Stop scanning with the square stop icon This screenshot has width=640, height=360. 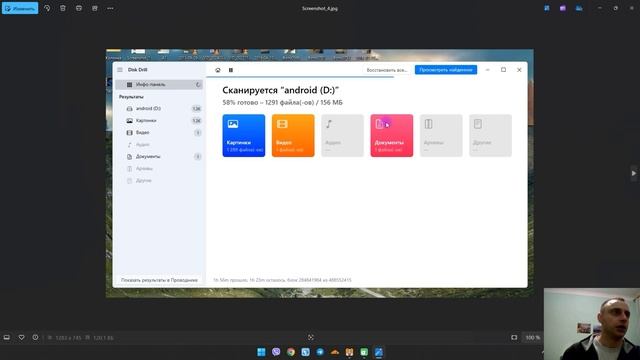pos(231,70)
